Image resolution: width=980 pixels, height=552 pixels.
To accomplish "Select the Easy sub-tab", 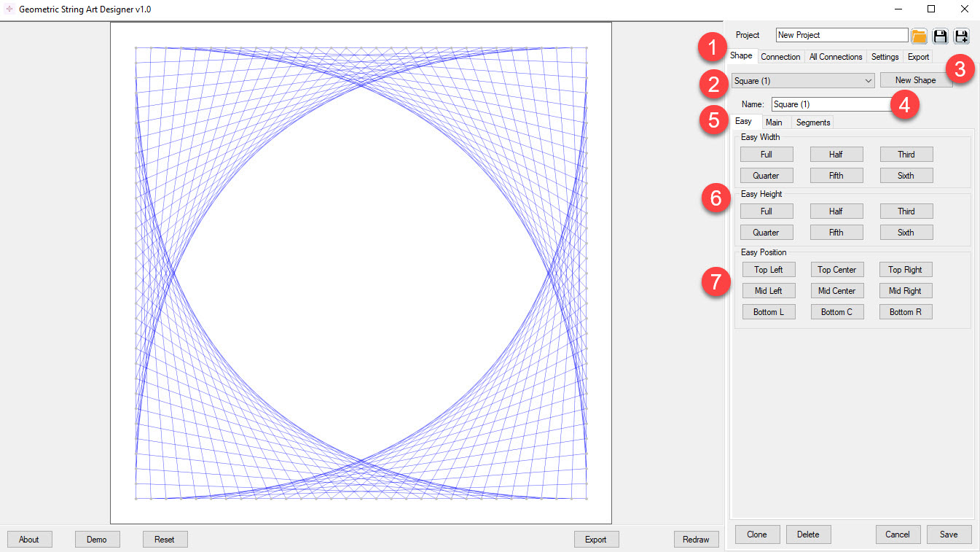I will [x=744, y=122].
